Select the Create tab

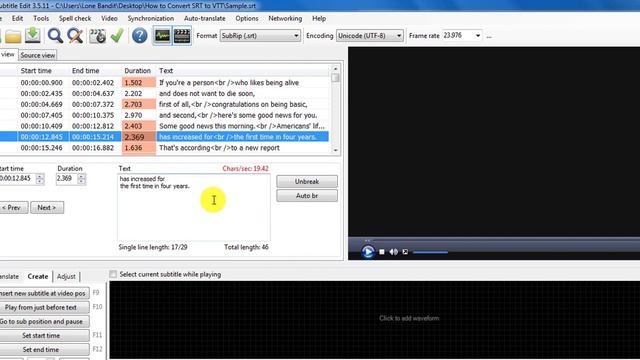38,276
